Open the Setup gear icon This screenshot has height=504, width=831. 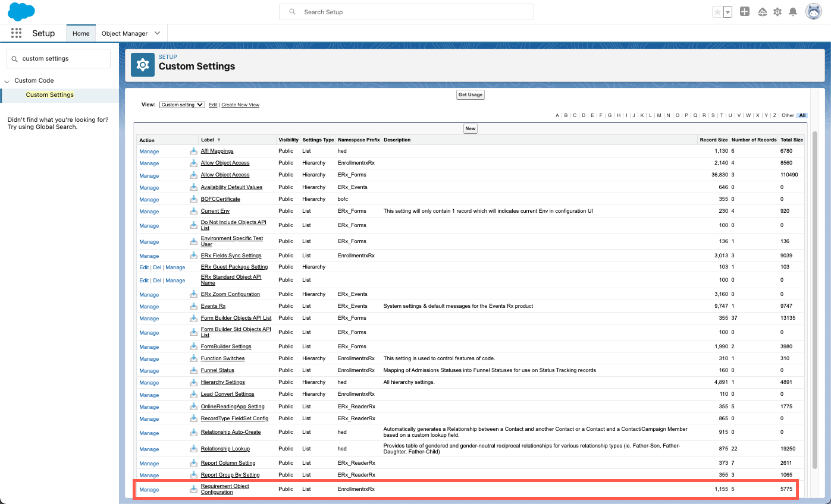(x=777, y=12)
